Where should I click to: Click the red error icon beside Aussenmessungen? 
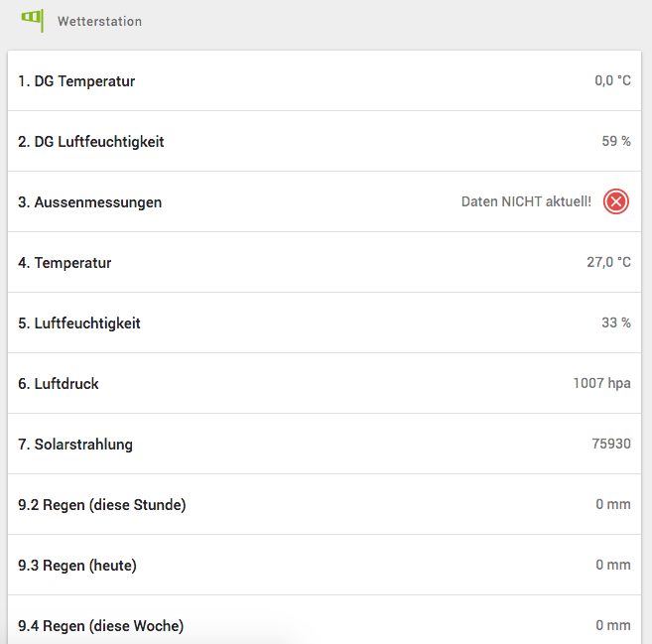click(616, 202)
